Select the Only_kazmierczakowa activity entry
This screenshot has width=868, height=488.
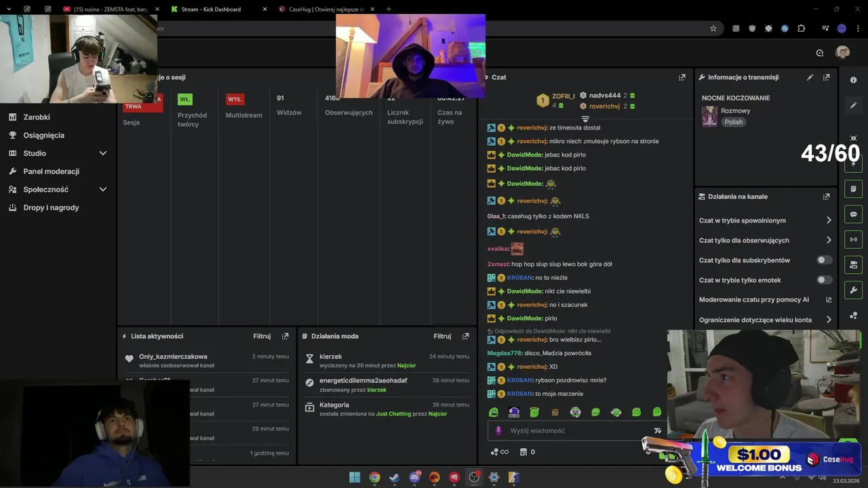coord(207,360)
